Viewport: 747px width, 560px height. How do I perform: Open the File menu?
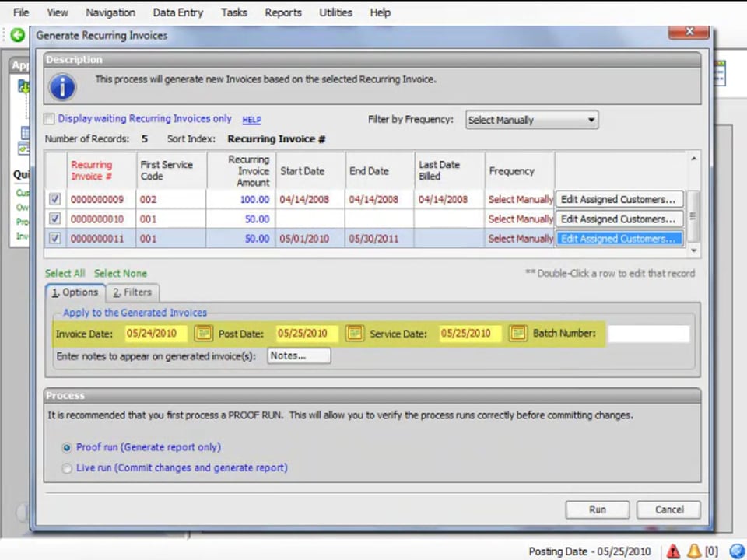coord(21,12)
